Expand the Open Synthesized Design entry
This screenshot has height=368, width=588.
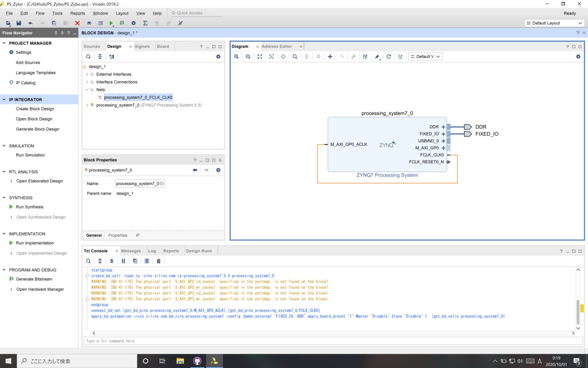[x=12, y=217]
